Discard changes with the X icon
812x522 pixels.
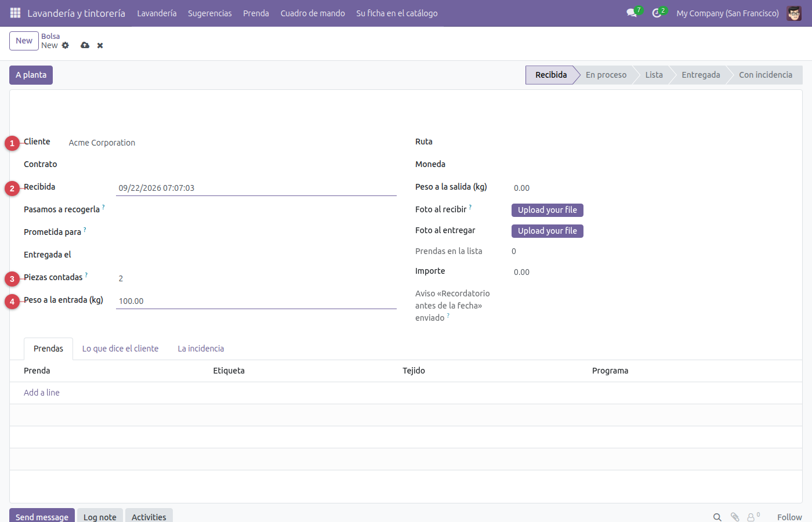pyautogui.click(x=100, y=45)
